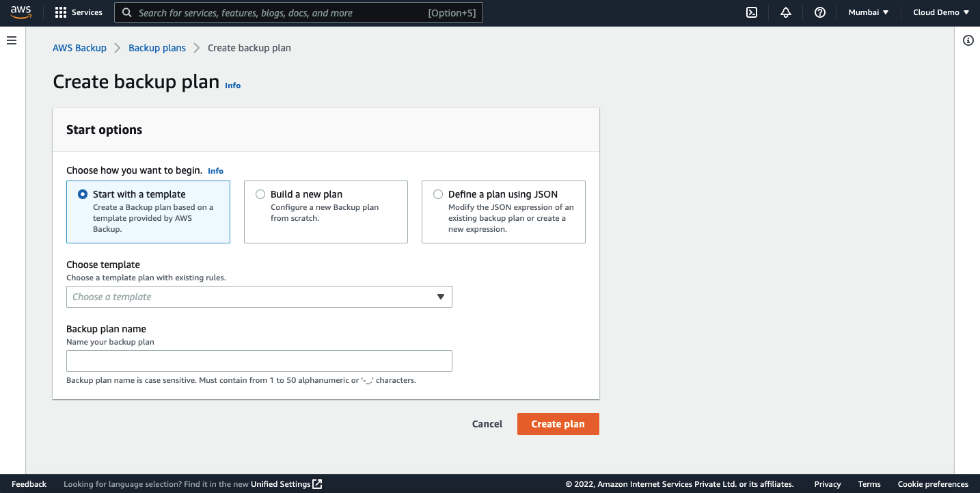Click the 'Backup plan name' label

[x=106, y=329]
